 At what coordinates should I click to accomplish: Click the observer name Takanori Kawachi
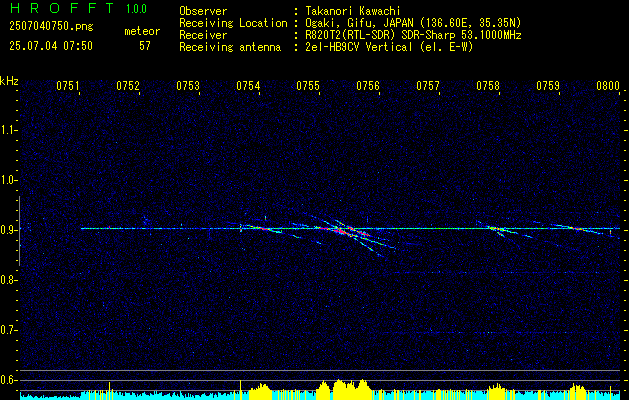[x=353, y=11]
